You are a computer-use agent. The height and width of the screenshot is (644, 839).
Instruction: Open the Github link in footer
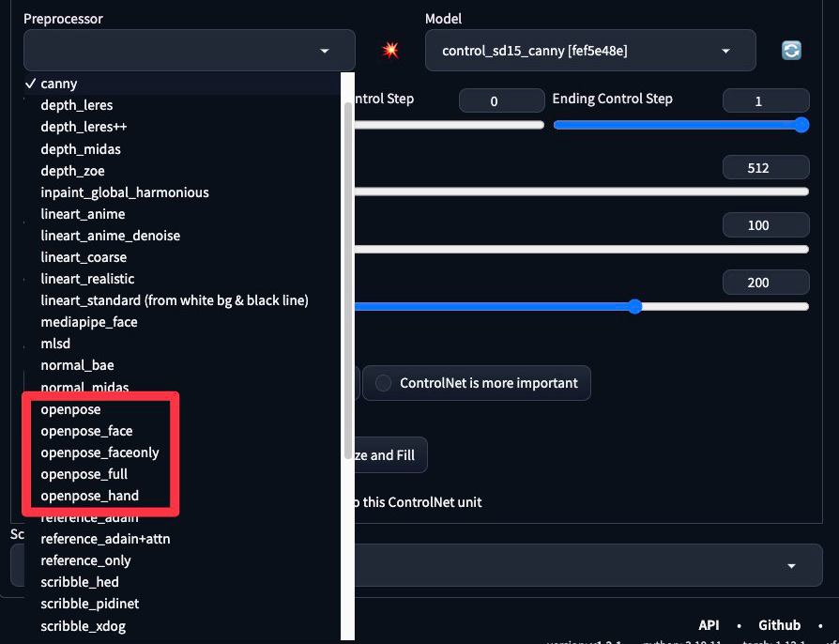779,625
